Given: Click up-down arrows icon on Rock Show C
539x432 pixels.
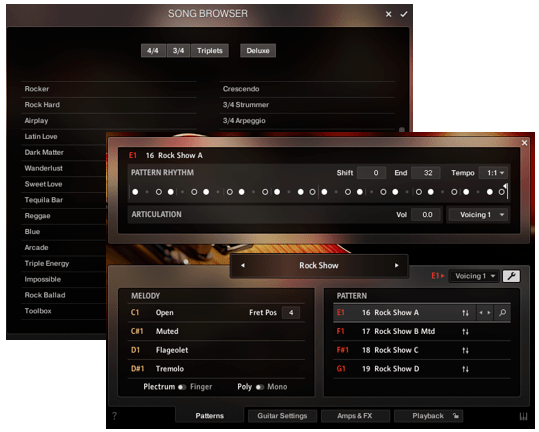Looking at the screenshot, I should [x=465, y=350].
